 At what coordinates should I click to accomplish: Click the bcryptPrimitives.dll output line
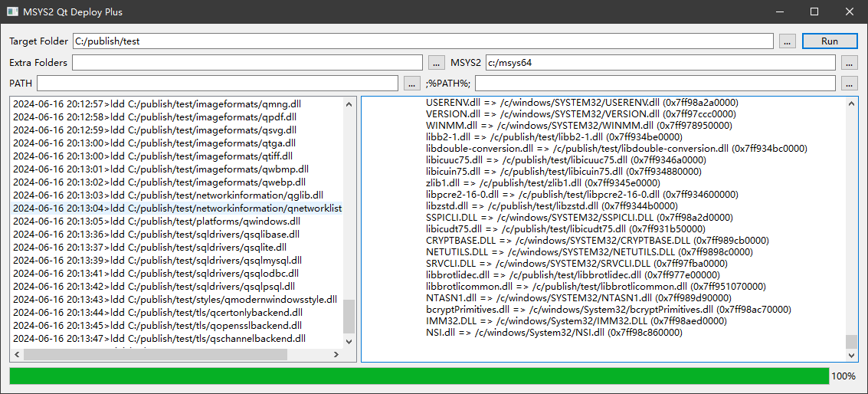click(608, 309)
